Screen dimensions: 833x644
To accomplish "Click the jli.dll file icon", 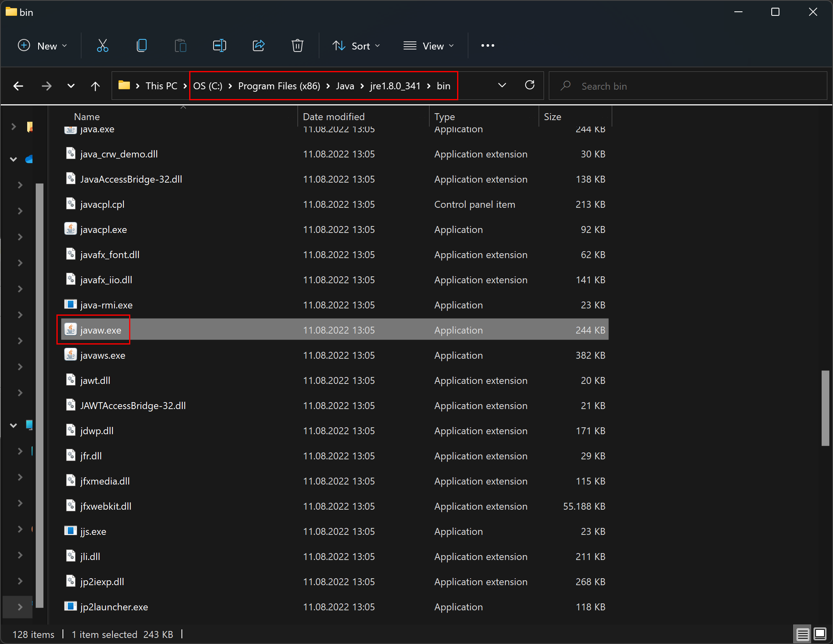I will 71,556.
